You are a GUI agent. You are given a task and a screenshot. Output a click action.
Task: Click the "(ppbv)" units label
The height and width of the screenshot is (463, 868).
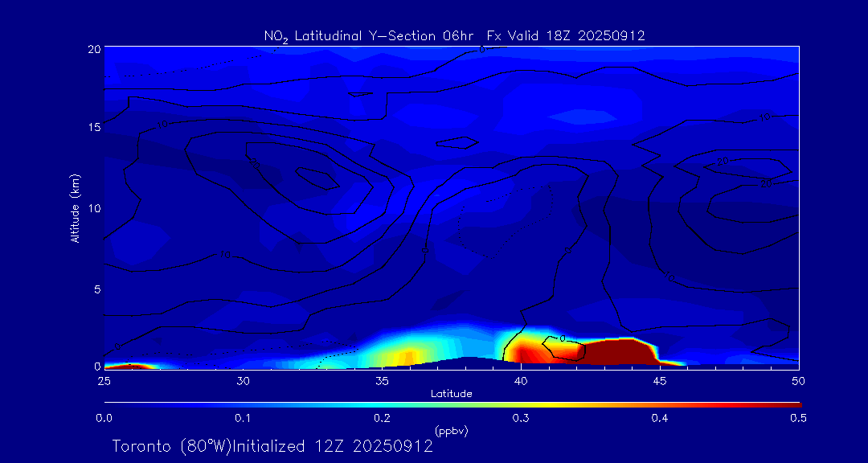[452, 431]
